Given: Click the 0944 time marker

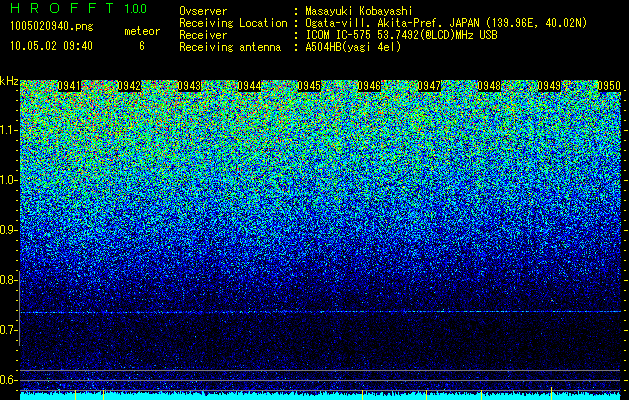Looking at the screenshot, I should coord(249,86).
